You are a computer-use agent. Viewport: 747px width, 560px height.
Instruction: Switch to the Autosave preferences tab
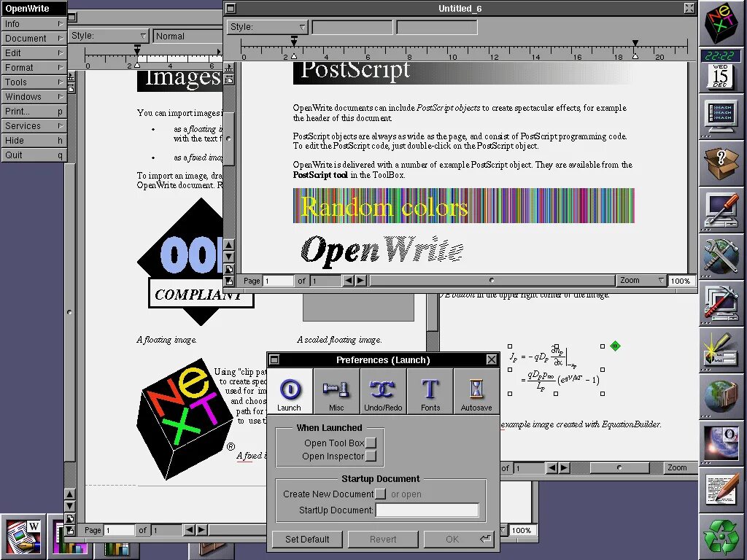coord(476,392)
